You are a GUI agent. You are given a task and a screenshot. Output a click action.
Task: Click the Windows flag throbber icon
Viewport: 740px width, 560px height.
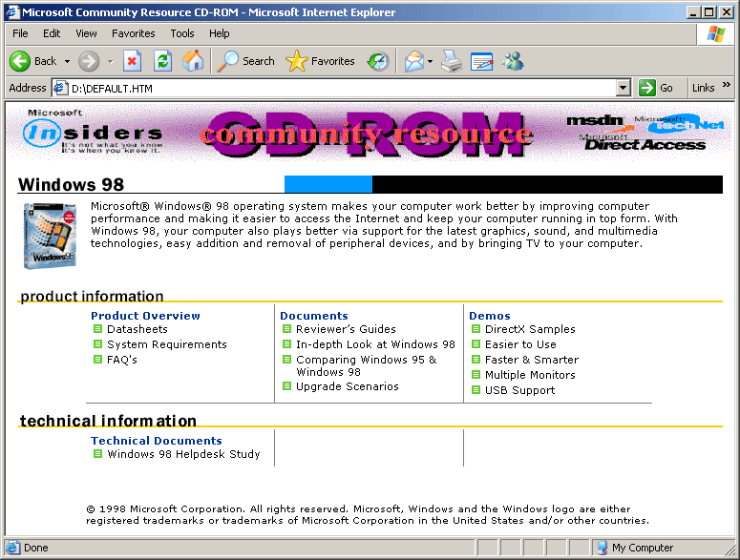[x=716, y=34]
